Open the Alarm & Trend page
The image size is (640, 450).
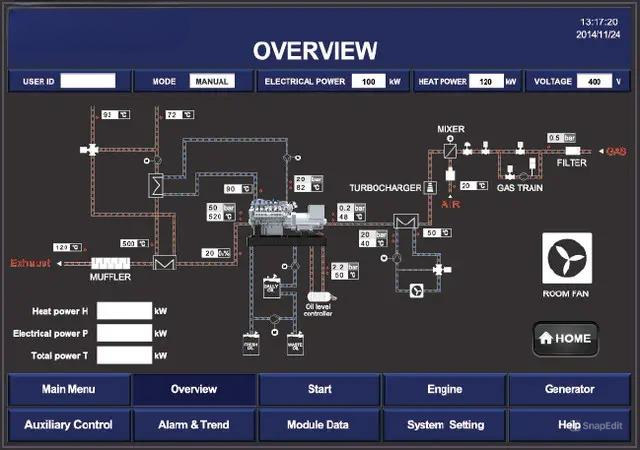tap(193, 424)
